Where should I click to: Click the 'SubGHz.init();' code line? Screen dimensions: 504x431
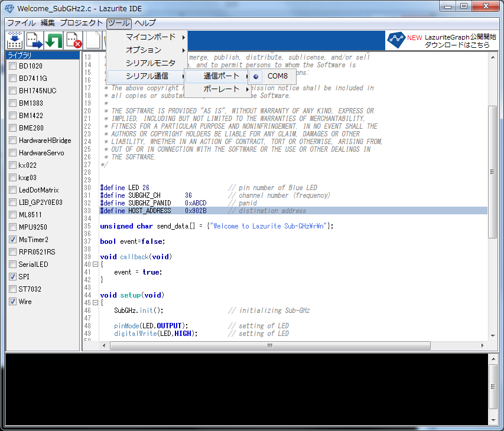point(139,310)
